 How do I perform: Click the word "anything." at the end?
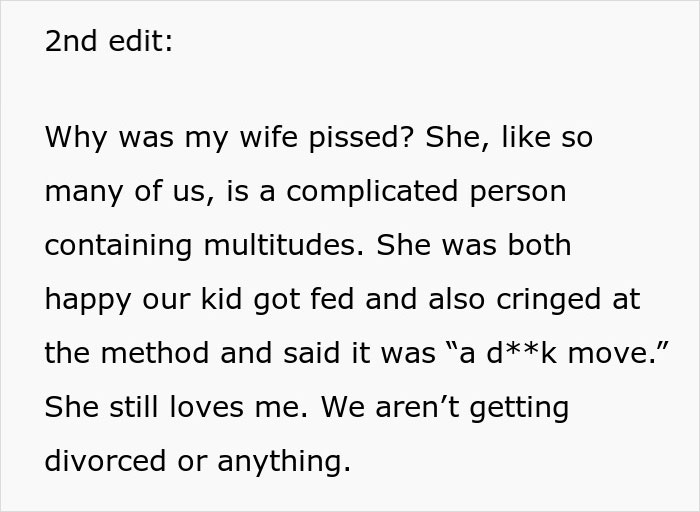click(x=284, y=462)
